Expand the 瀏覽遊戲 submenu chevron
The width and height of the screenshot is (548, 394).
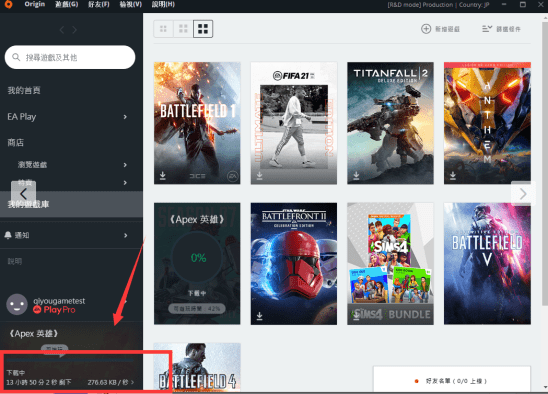click(x=125, y=165)
